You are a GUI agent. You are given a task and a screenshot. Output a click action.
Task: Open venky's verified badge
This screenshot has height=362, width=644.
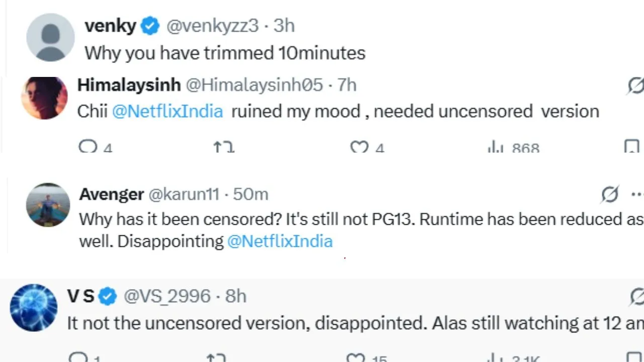pyautogui.click(x=150, y=26)
